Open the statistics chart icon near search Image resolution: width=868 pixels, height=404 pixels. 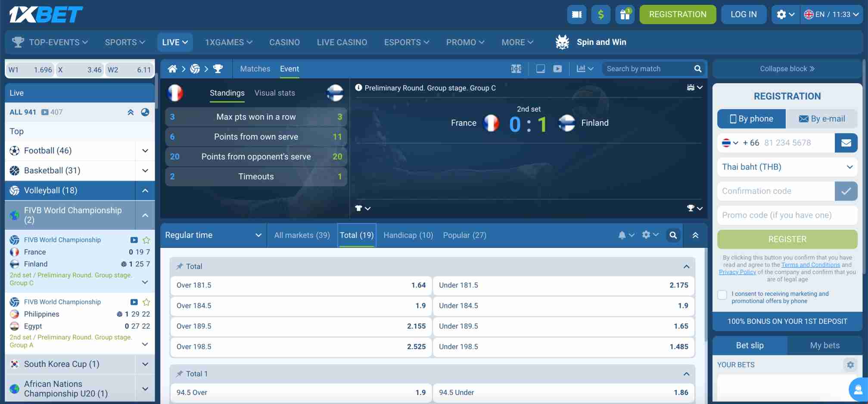(x=582, y=69)
